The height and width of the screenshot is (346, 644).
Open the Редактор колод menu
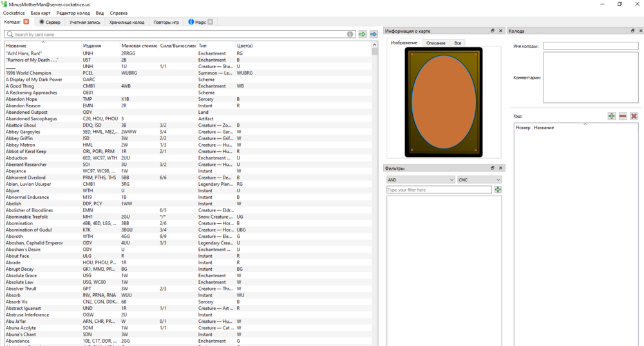[x=73, y=13]
